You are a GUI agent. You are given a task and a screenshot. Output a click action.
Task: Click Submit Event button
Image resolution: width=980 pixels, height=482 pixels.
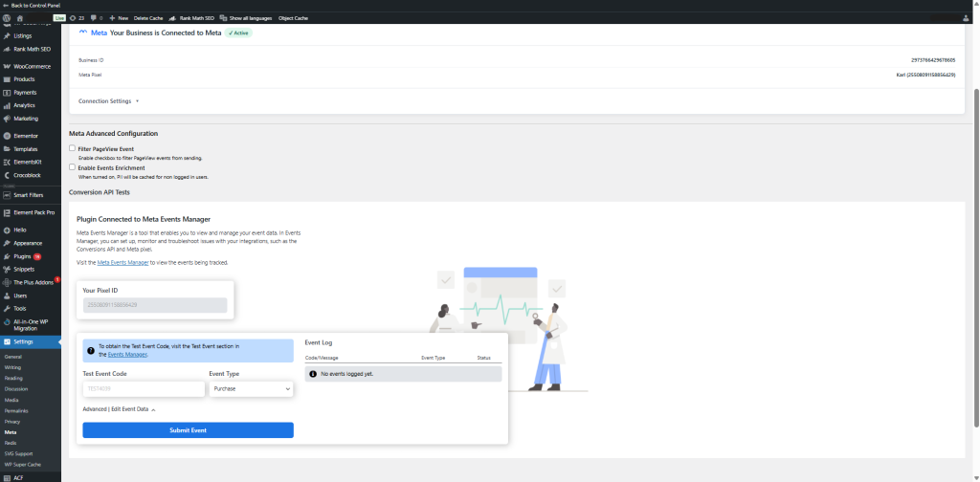pyautogui.click(x=189, y=430)
